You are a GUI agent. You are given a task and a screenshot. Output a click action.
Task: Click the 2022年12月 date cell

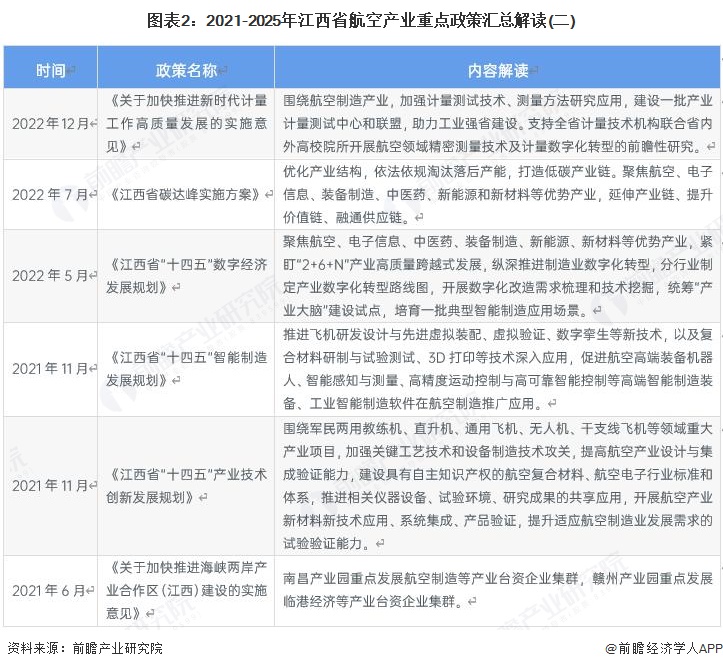point(52,123)
